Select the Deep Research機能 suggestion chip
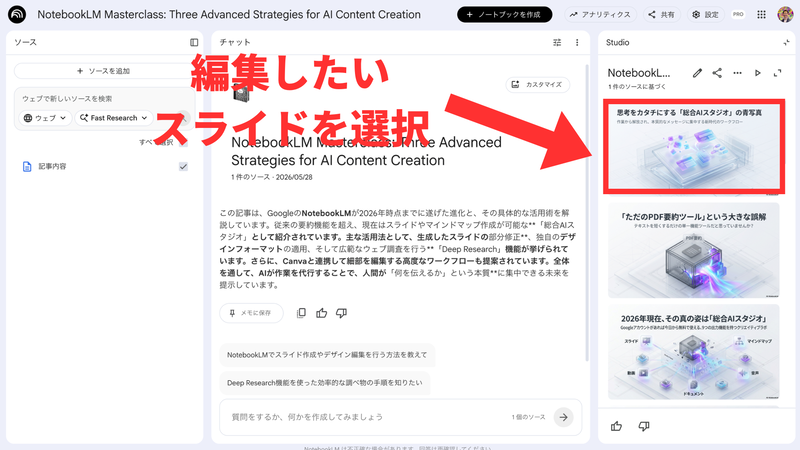 (x=324, y=383)
